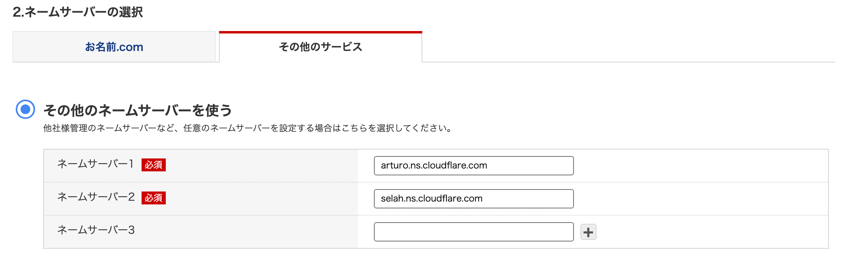This screenshot has height=254, width=868.
Task: Click the empty ネームサーバー3 input field
Action: (474, 232)
